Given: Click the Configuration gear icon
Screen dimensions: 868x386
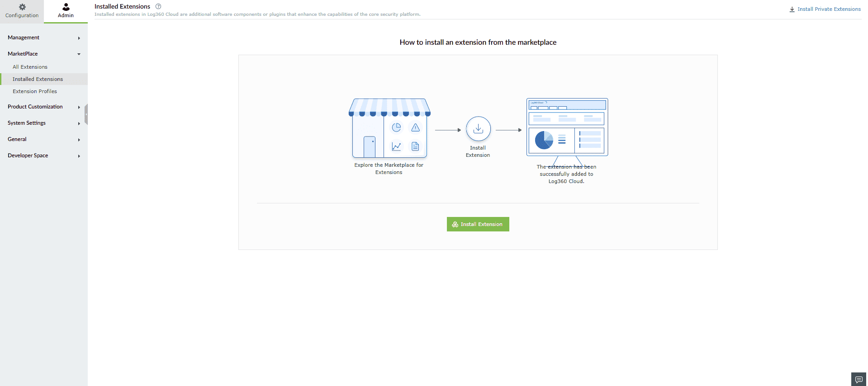Looking at the screenshot, I should pyautogui.click(x=22, y=7).
